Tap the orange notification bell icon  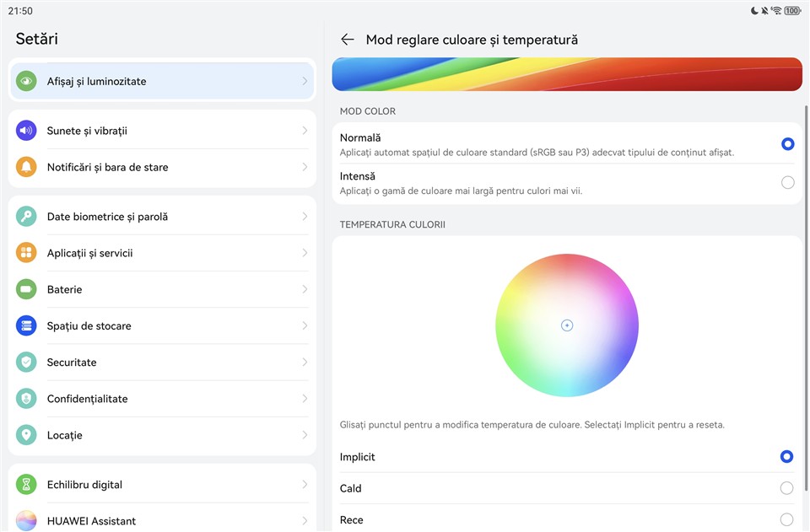point(26,167)
